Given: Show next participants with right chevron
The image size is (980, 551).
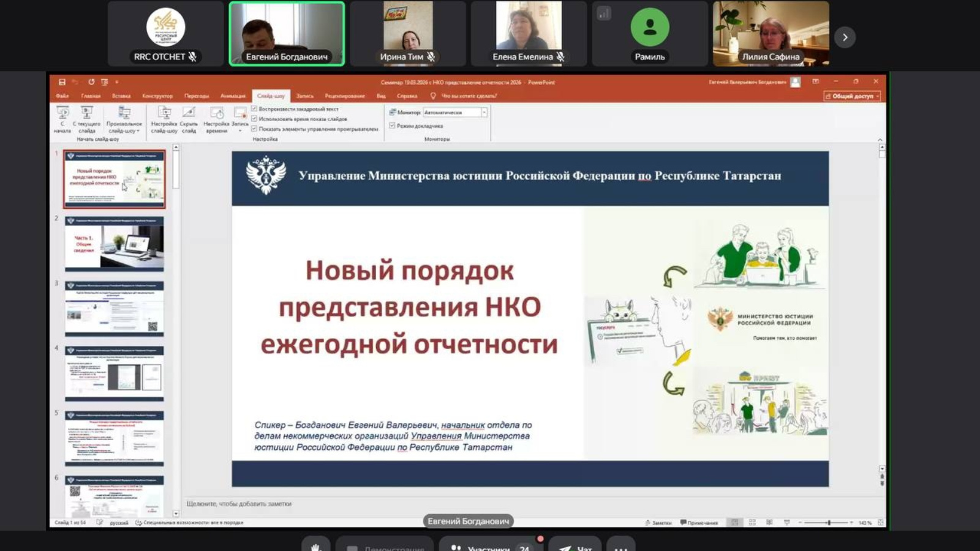Looking at the screenshot, I should coord(845,37).
